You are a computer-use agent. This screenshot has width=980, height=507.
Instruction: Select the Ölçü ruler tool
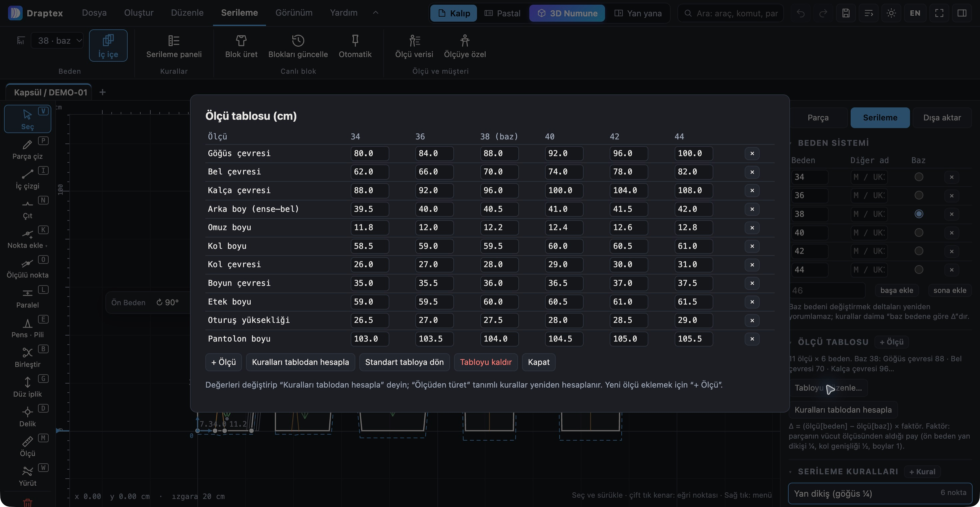point(27,446)
